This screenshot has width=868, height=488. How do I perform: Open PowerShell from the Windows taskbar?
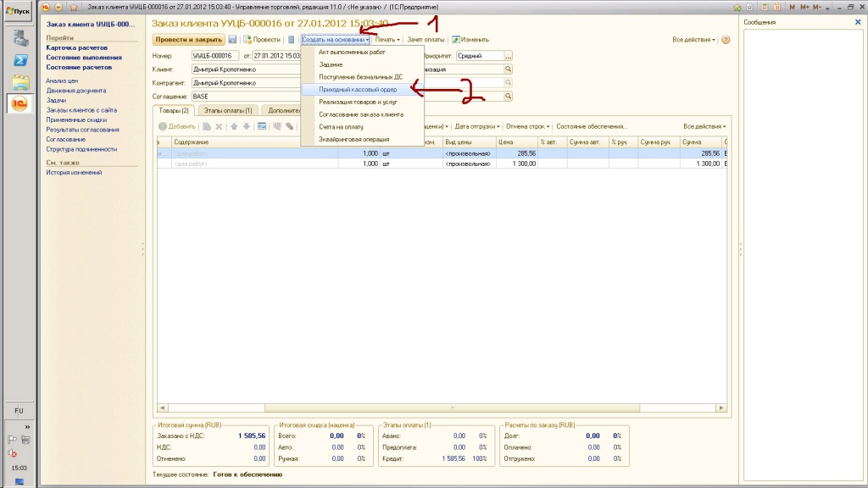point(20,60)
